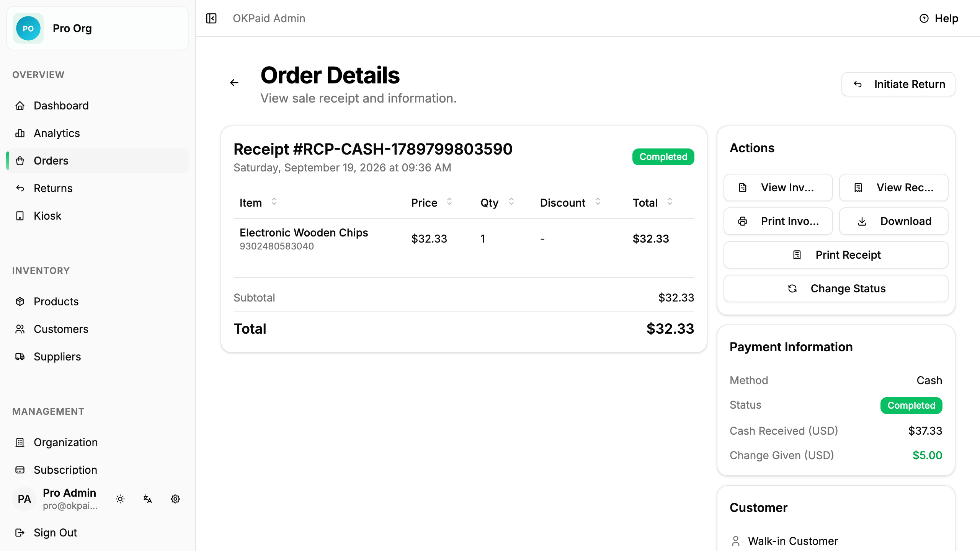Click the $37.33 cash received value

pos(925,431)
